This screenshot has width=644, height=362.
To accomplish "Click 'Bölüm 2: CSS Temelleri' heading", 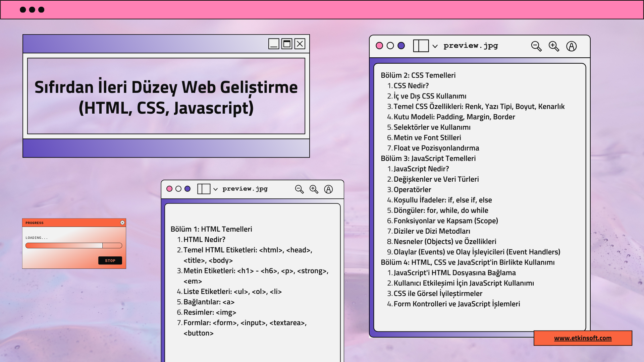I will point(418,75).
